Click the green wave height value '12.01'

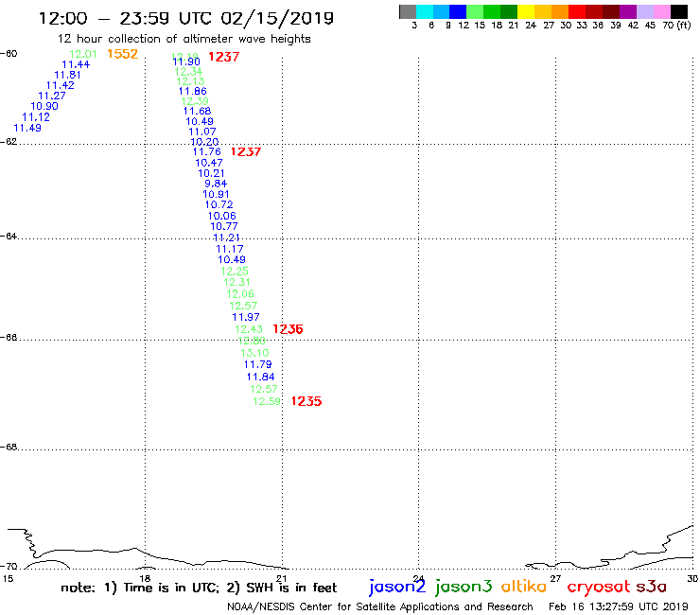point(83,54)
